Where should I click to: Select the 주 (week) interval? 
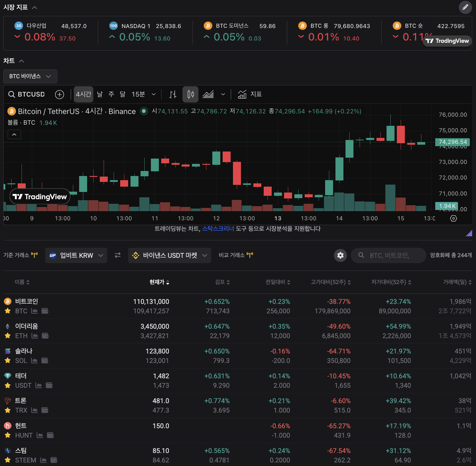coord(111,94)
